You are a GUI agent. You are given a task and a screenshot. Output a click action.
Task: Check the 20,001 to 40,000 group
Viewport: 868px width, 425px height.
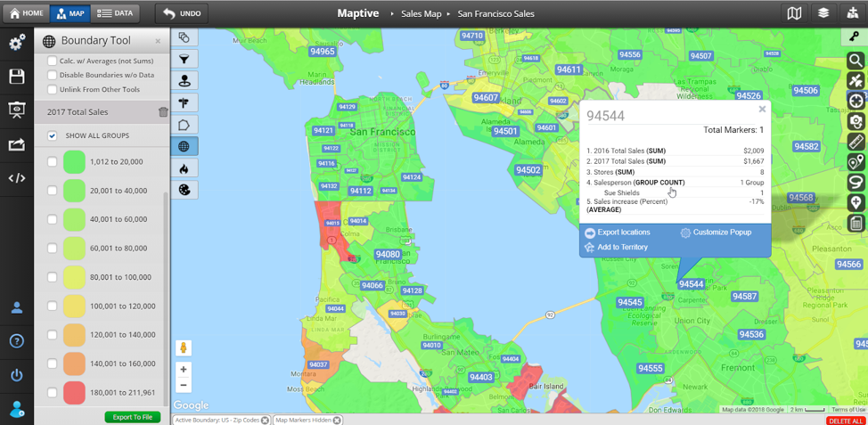52,191
